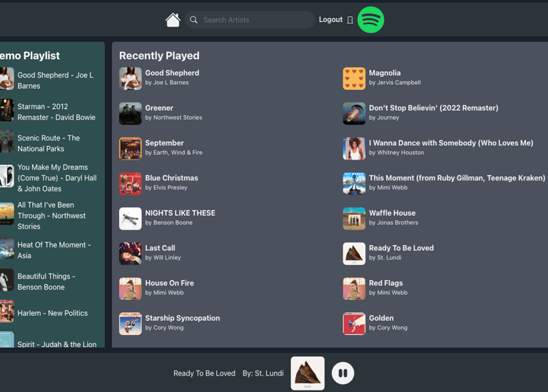Click This Moment album cover
The width and height of the screenshot is (548, 392).
tap(354, 184)
